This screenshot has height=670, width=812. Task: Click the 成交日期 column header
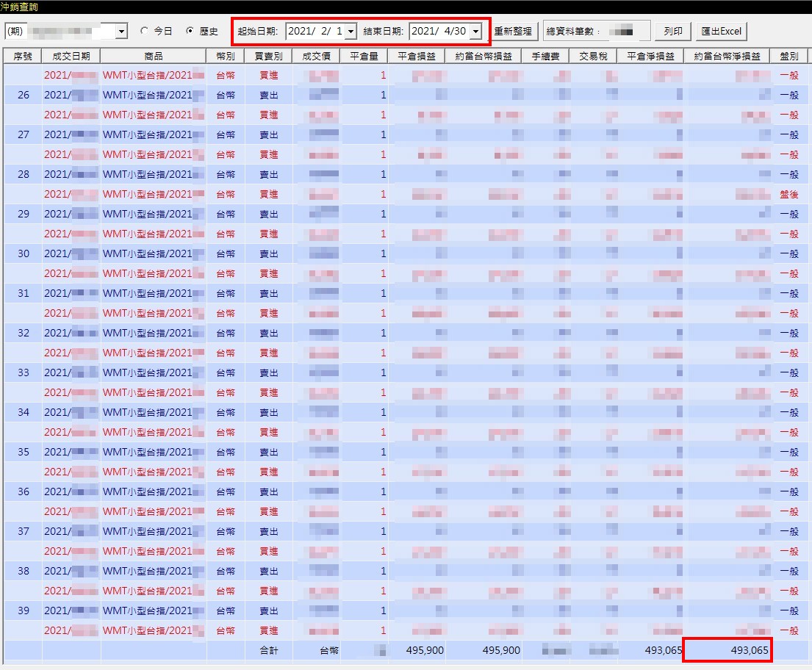point(71,56)
